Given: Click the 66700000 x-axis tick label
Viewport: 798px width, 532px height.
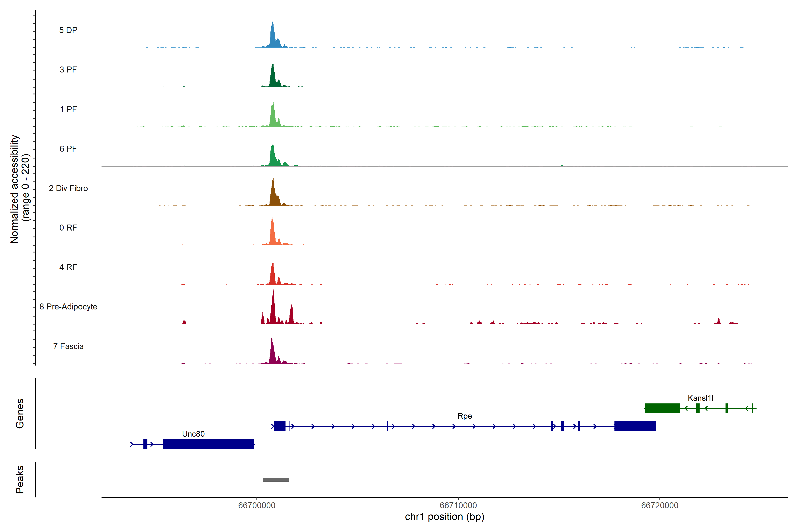Looking at the screenshot, I should pos(256,506).
